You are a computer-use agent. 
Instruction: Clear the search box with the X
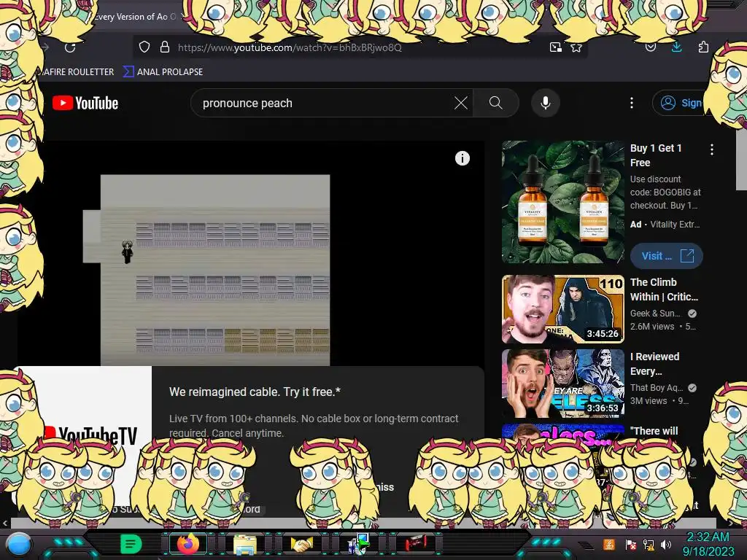(x=461, y=103)
